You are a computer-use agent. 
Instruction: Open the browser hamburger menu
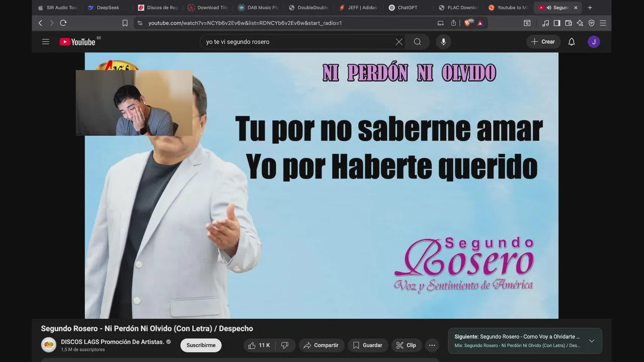[x=603, y=23]
